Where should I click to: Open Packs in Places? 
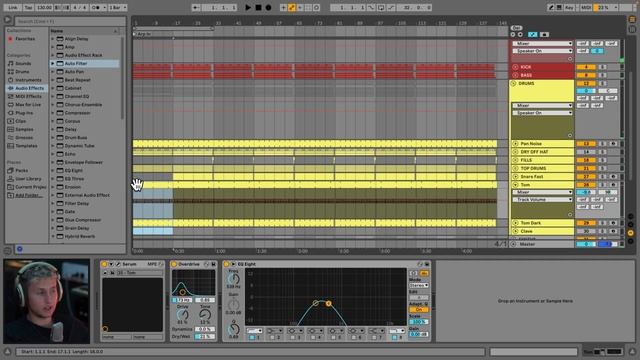click(22, 170)
